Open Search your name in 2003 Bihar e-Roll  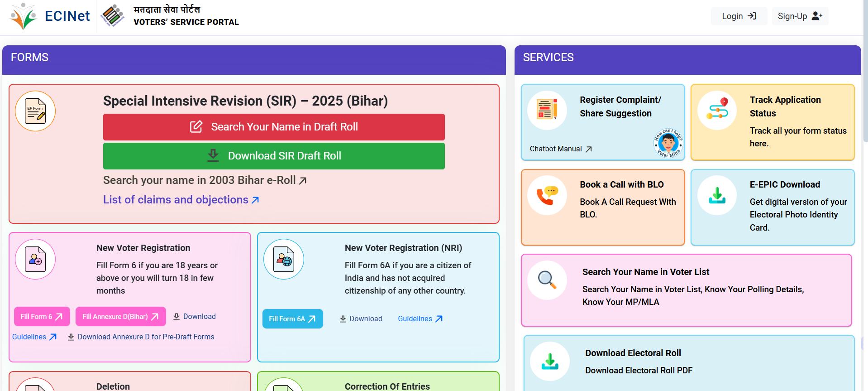click(205, 180)
